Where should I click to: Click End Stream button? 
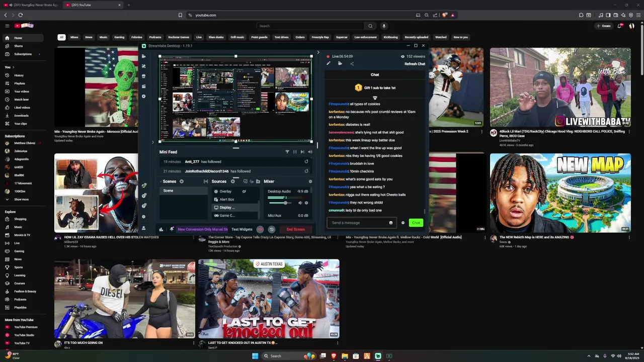tap(296, 229)
